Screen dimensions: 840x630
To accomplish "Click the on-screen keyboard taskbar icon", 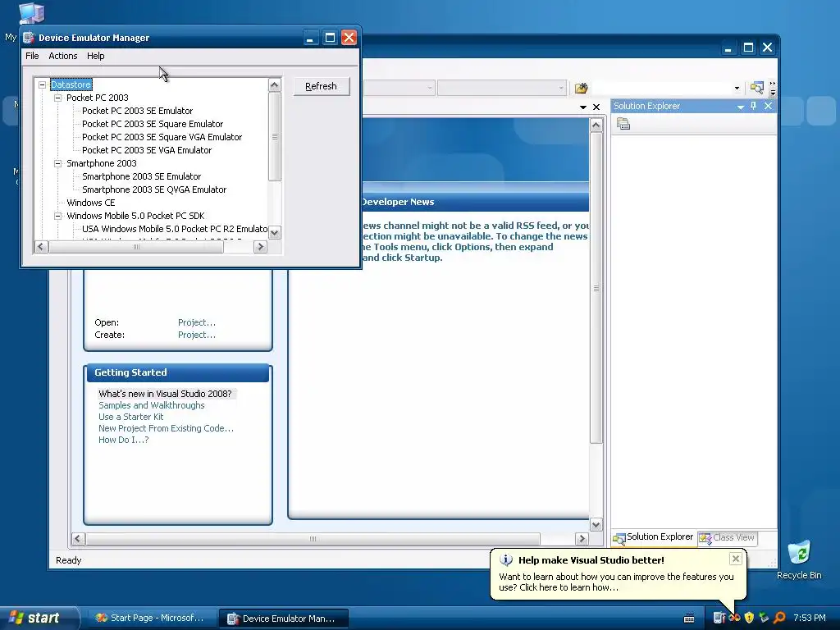I will [x=689, y=619].
